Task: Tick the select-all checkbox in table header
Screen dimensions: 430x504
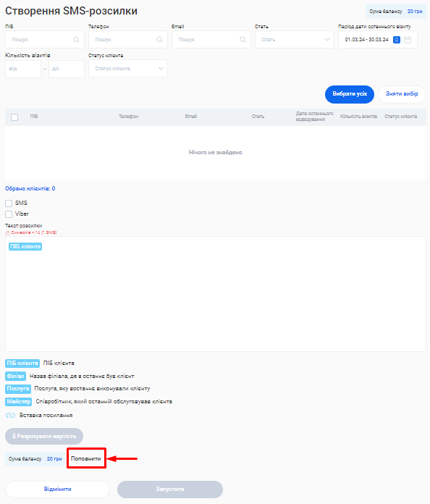Action: click(x=14, y=117)
